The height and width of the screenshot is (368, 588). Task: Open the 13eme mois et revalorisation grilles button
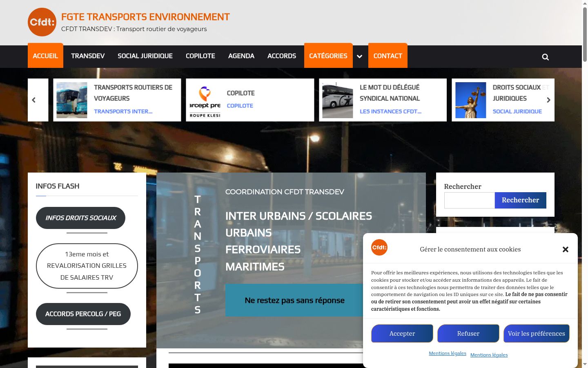click(87, 266)
